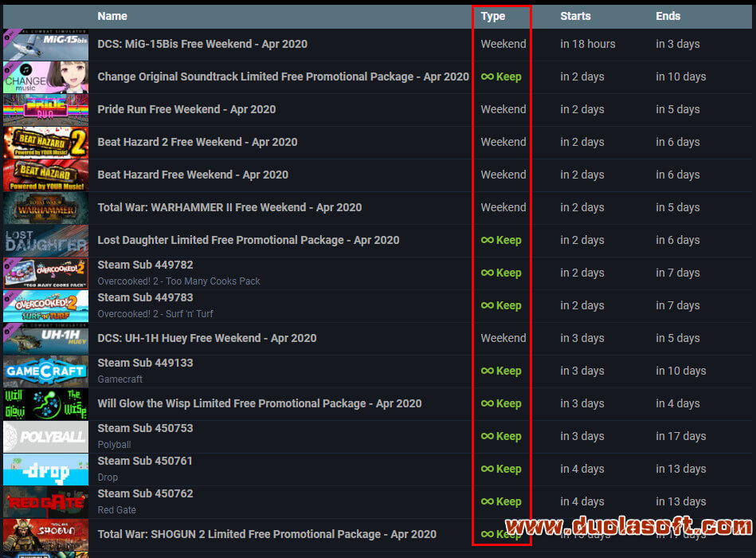756x558 pixels.
Task: Open DCS: UH-1H Huey Free Weekend link
Action: point(207,338)
